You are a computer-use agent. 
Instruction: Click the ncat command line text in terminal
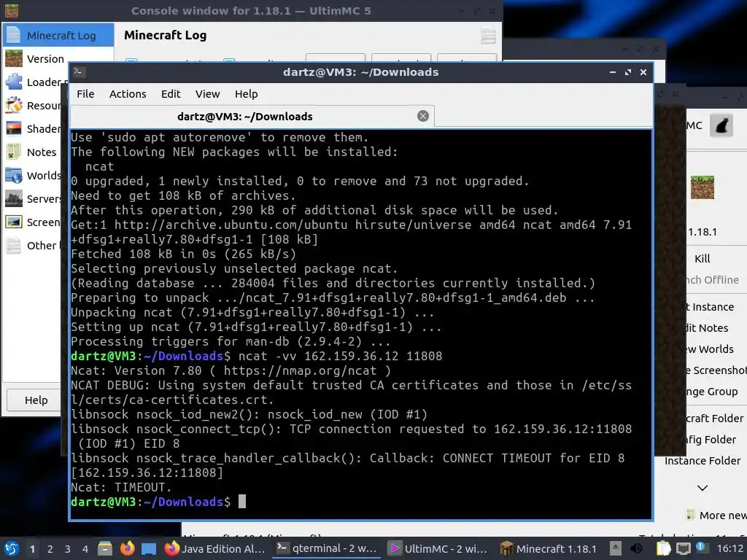(340, 356)
